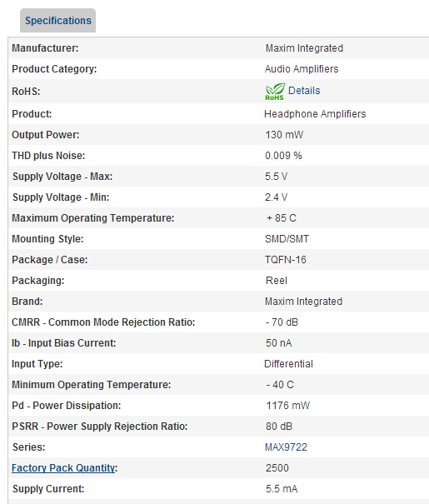Open the Factory Pack Quantity link
This screenshot has width=429, height=504.
point(63,468)
